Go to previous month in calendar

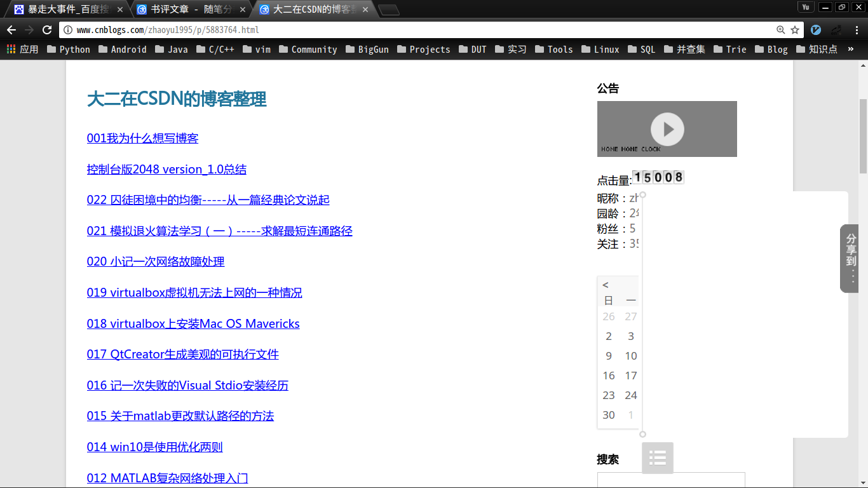[606, 285]
